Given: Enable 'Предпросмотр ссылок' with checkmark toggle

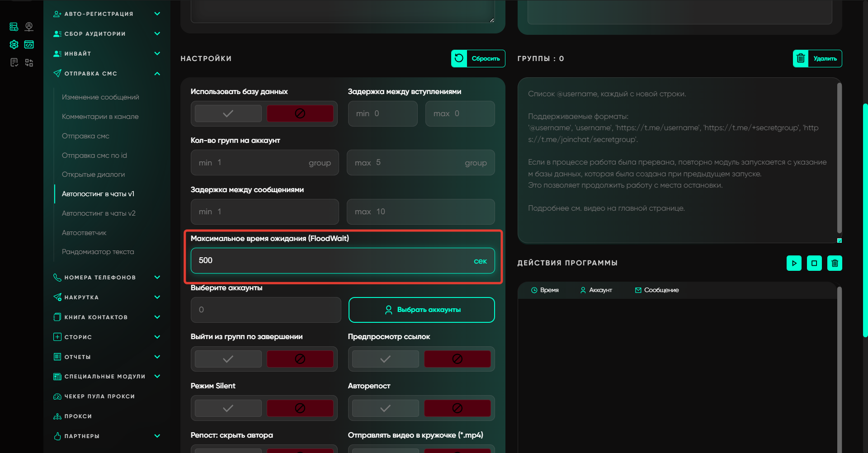Looking at the screenshot, I should (385, 359).
